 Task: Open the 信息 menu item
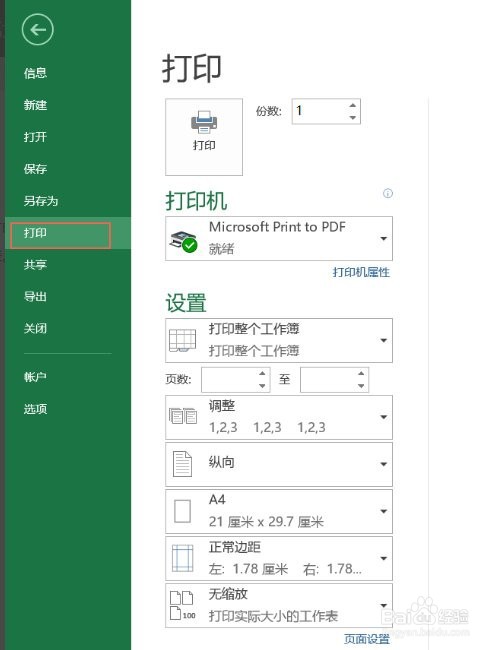point(35,73)
